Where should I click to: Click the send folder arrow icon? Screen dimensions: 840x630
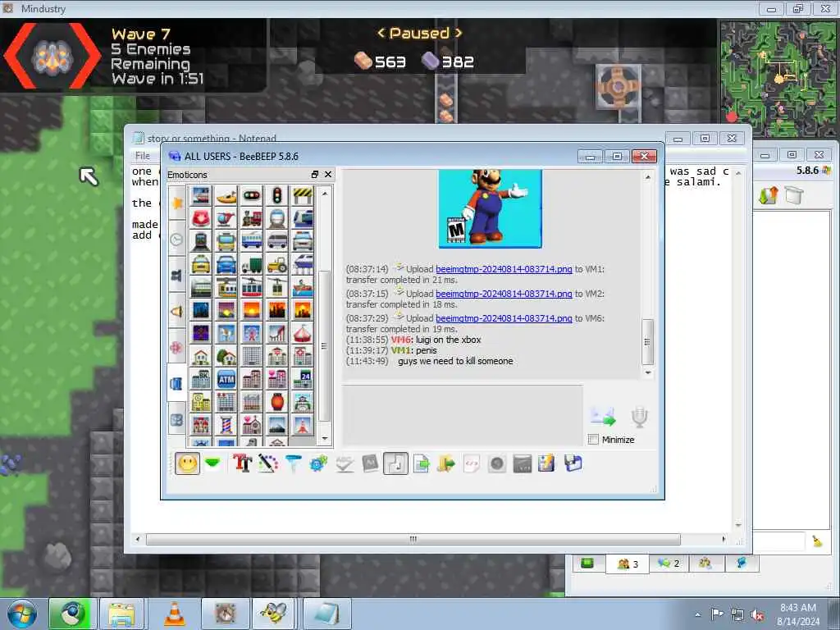[x=445, y=463]
